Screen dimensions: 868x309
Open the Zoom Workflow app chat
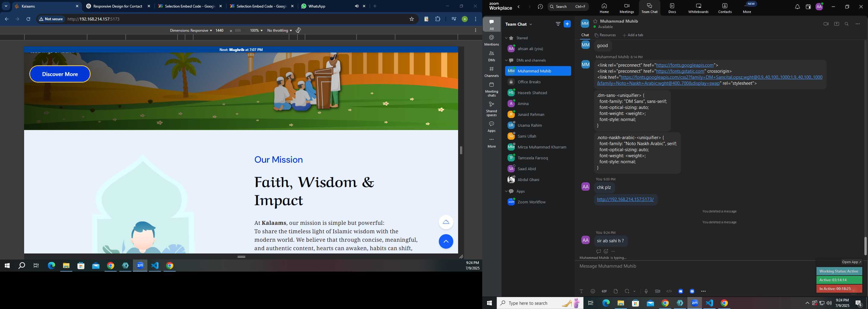coord(538,202)
